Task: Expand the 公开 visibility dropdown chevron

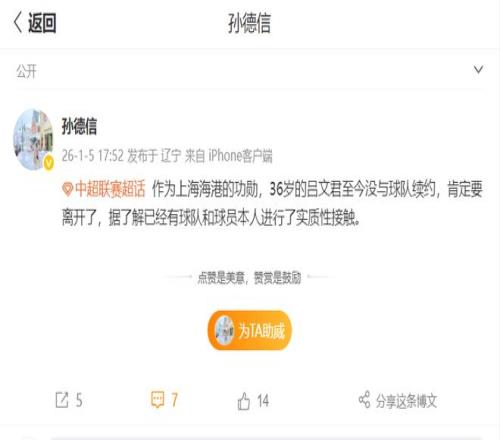Action: point(478,69)
